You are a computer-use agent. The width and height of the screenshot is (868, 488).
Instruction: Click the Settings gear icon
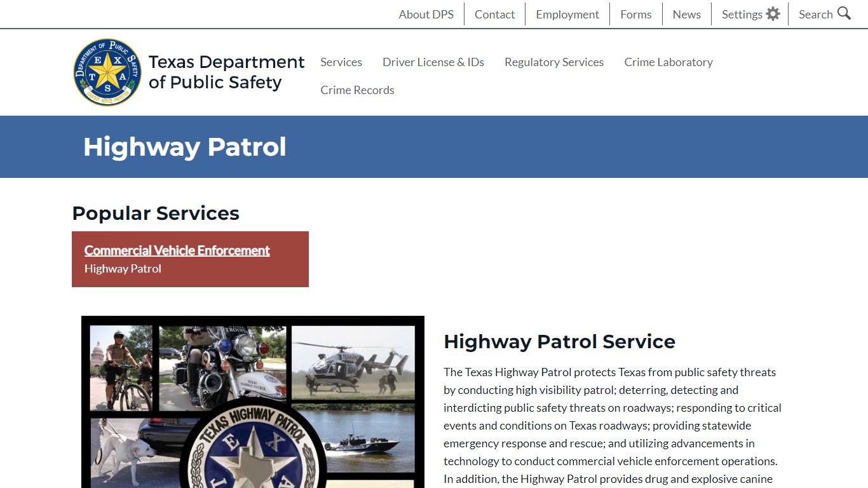click(x=773, y=14)
